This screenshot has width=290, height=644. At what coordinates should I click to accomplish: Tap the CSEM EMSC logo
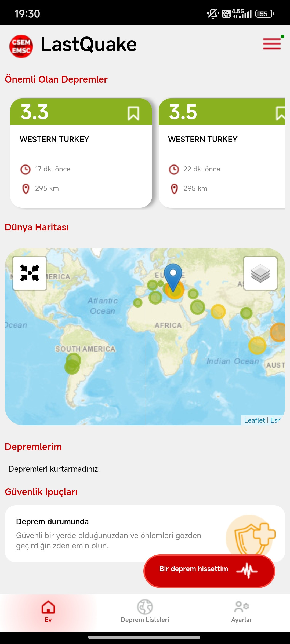(x=21, y=46)
